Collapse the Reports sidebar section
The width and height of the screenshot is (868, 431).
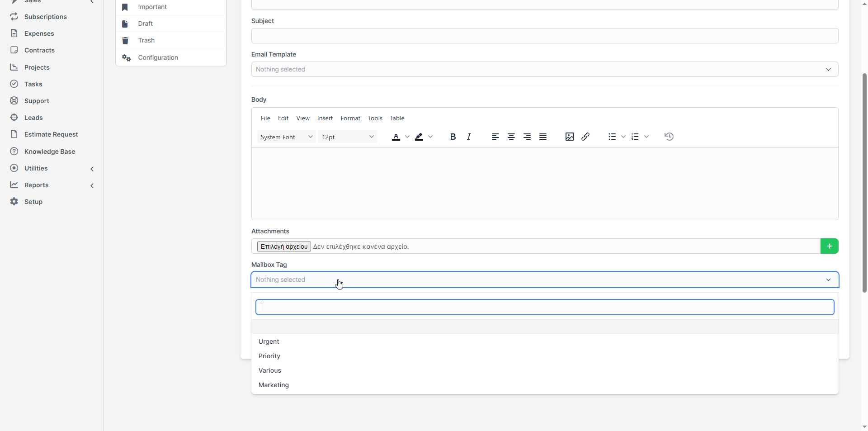[x=92, y=185]
